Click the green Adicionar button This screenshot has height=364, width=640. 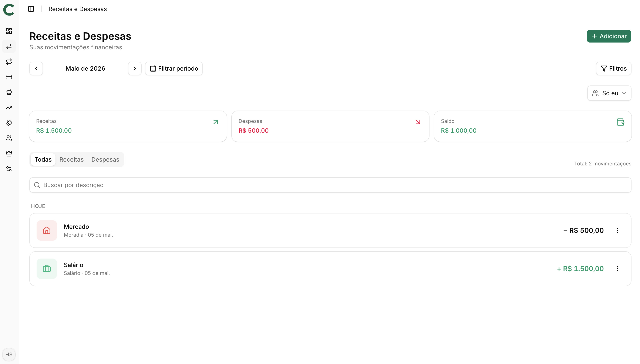[x=609, y=36]
